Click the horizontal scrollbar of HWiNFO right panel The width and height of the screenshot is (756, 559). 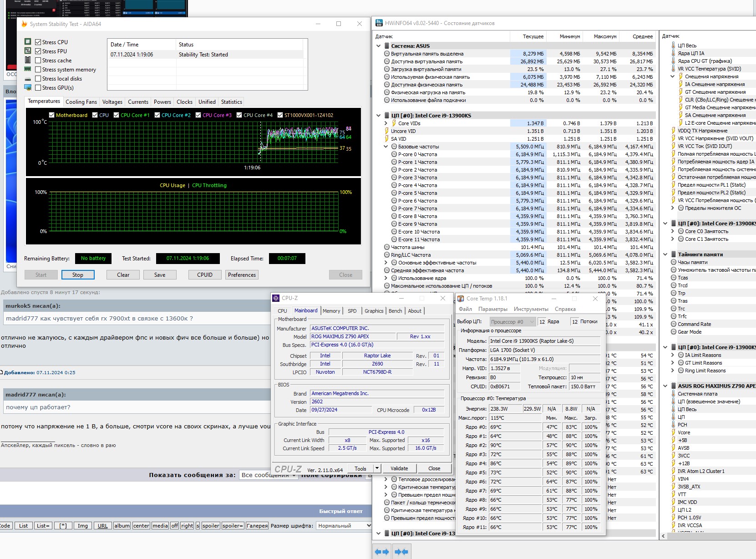tap(710, 536)
